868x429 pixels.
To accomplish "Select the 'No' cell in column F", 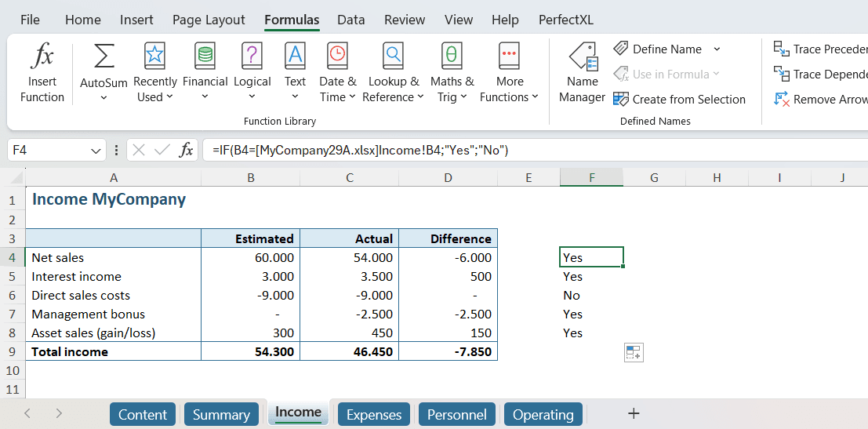I will 592,295.
